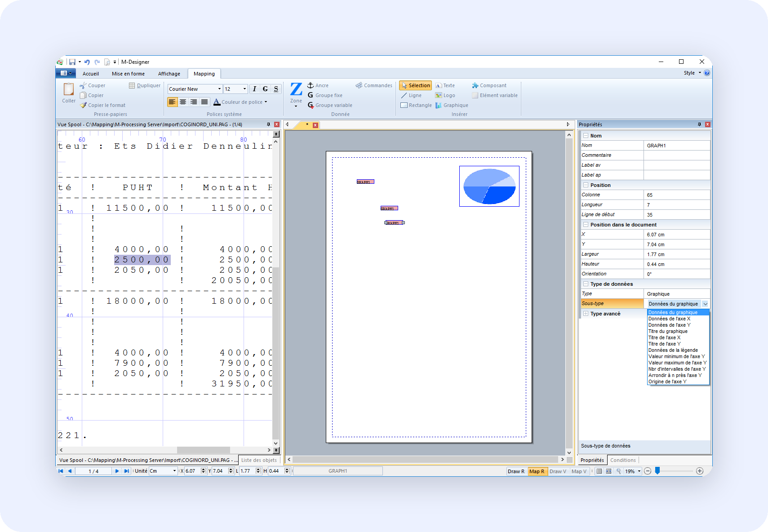Screen dimensions: 768x532
Task: Collapse Position dans le document group
Action: pyautogui.click(x=586, y=225)
